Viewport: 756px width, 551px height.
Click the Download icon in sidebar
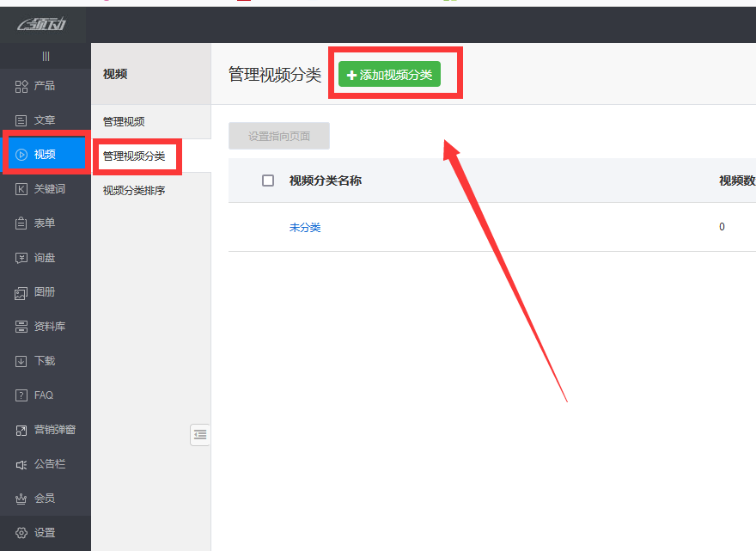coord(21,361)
